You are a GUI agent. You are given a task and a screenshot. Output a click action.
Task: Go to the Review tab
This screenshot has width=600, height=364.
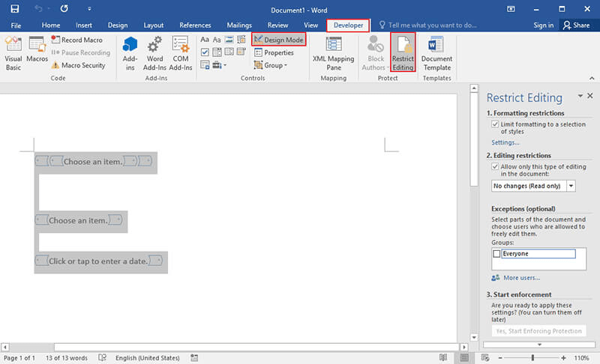(277, 25)
